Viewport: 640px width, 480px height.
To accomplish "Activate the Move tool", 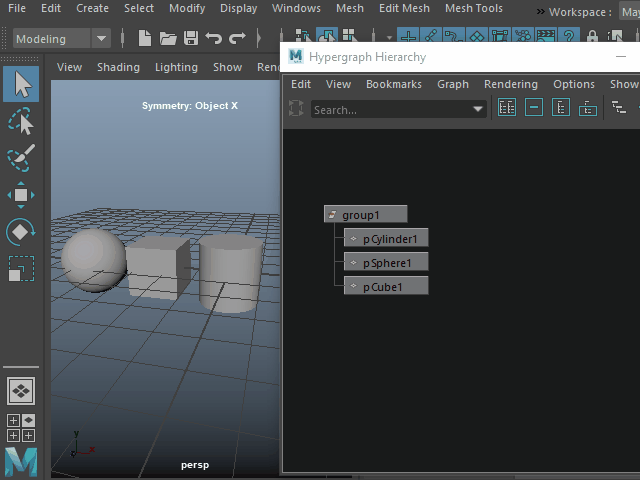I will [21, 195].
